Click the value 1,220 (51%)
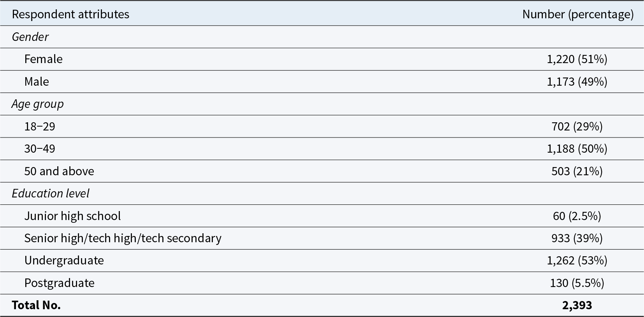The width and height of the screenshot is (644, 317). click(577, 59)
